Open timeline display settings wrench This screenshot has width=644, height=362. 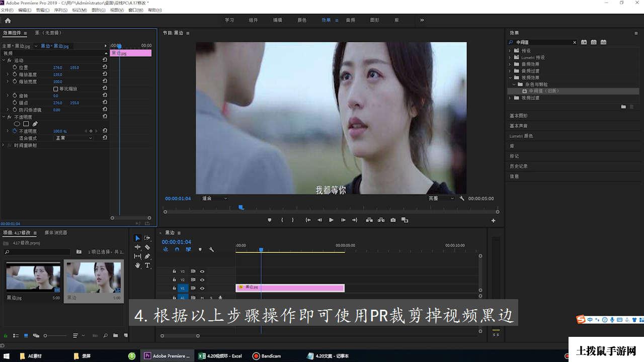pos(211,249)
